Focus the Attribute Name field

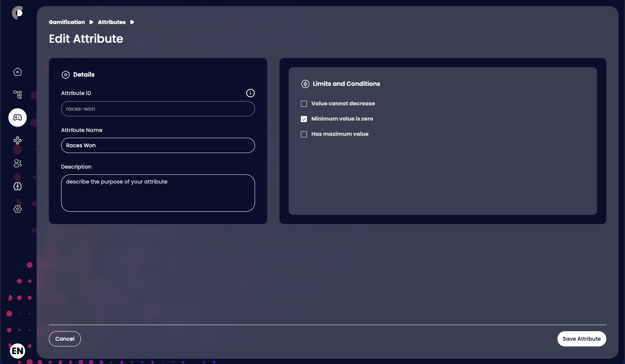158,145
